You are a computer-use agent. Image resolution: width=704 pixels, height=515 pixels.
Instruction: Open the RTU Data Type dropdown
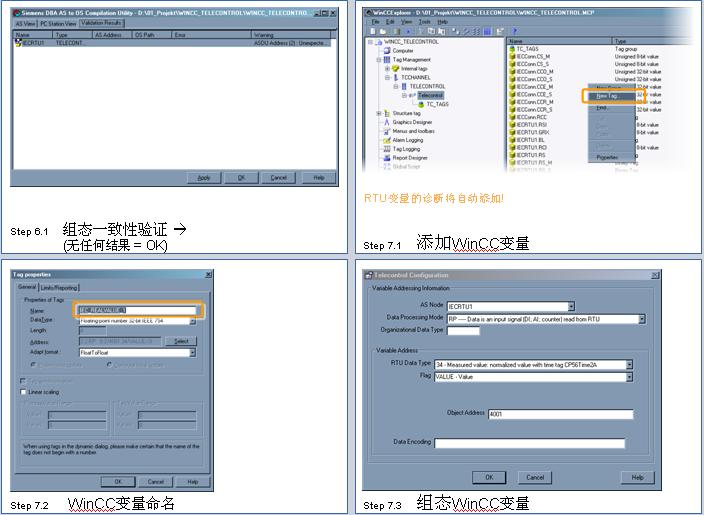point(629,365)
